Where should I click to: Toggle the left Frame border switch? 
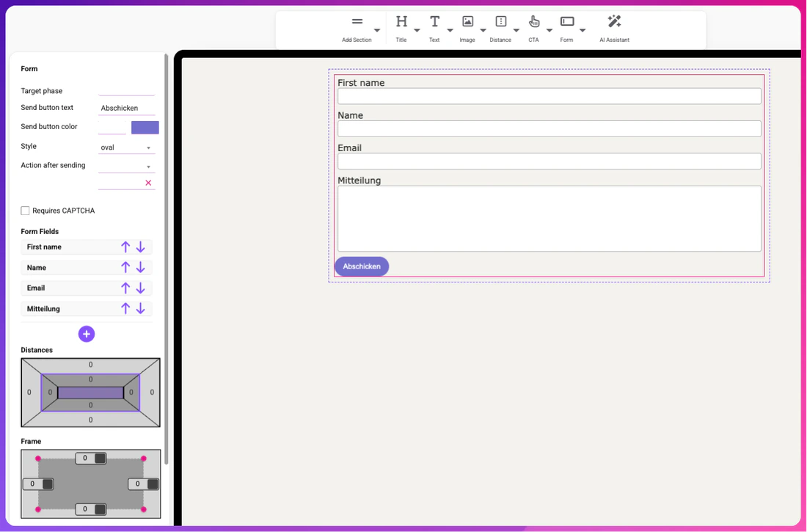(x=48, y=484)
